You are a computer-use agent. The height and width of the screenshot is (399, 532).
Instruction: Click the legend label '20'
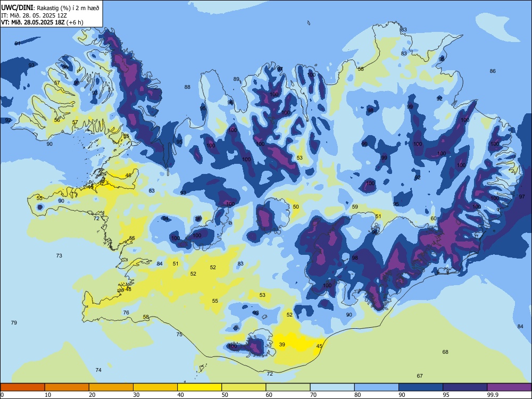(x=92, y=395)
